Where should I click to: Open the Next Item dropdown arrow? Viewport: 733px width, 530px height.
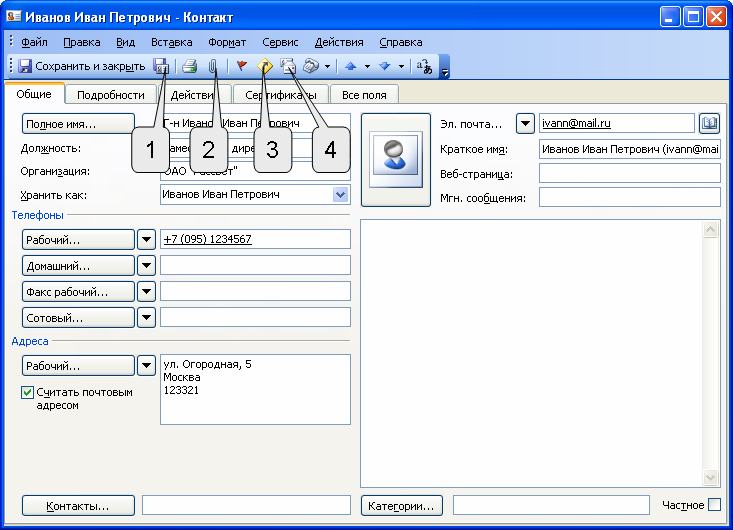pos(402,66)
